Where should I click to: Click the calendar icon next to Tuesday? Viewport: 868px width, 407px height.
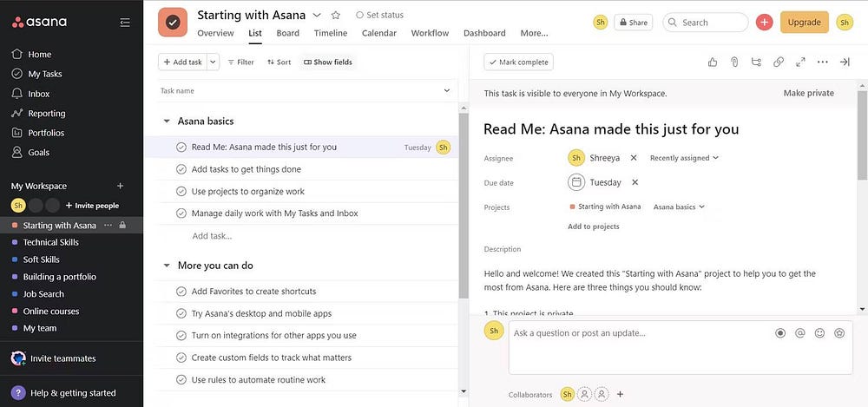[x=576, y=182]
